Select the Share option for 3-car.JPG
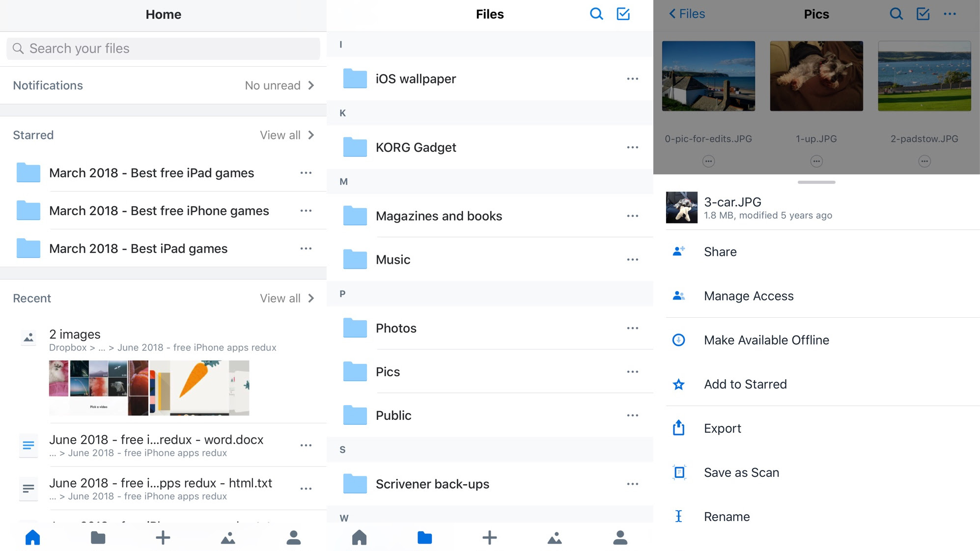Viewport: 980px width, 551px height. click(x=720, y=252)
